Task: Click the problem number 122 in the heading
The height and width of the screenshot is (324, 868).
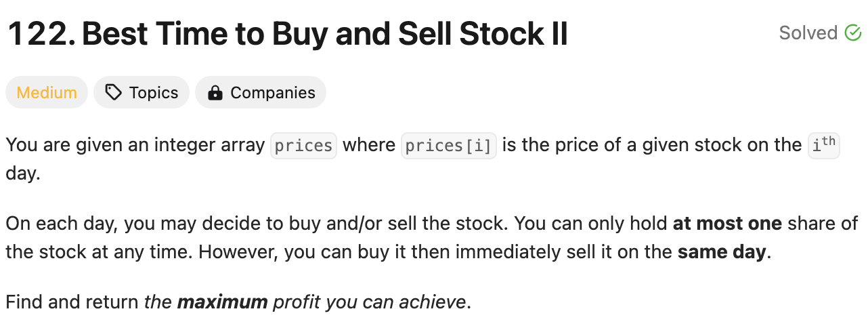Action: tap(40, 34)
